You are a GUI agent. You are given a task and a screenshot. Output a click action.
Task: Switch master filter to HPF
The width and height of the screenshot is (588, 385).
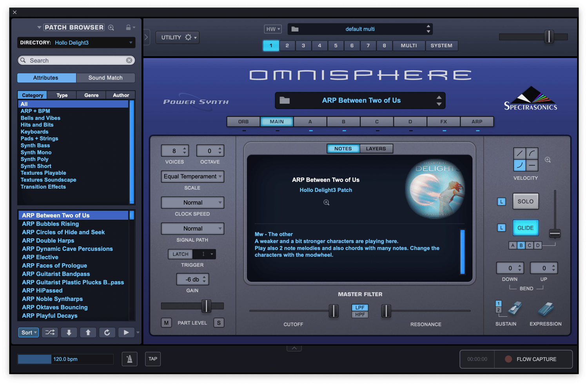coord(360,314)
